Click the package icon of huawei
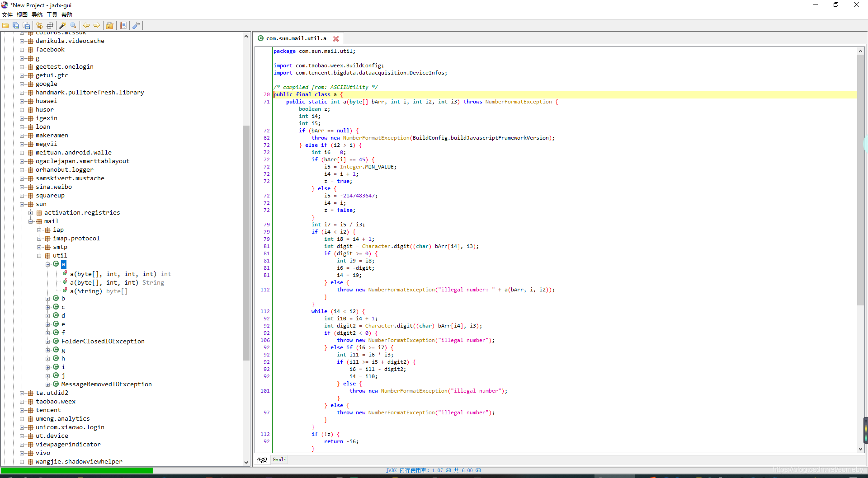Image resolution: width=868 pixels, height=478 pixels. pyautogui.click(x=30, y=101)
